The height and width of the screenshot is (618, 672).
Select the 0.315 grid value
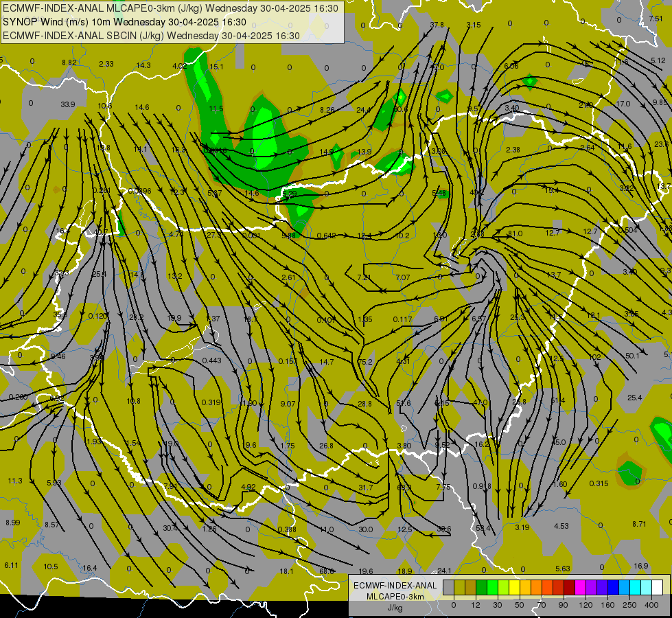(599, 483)
